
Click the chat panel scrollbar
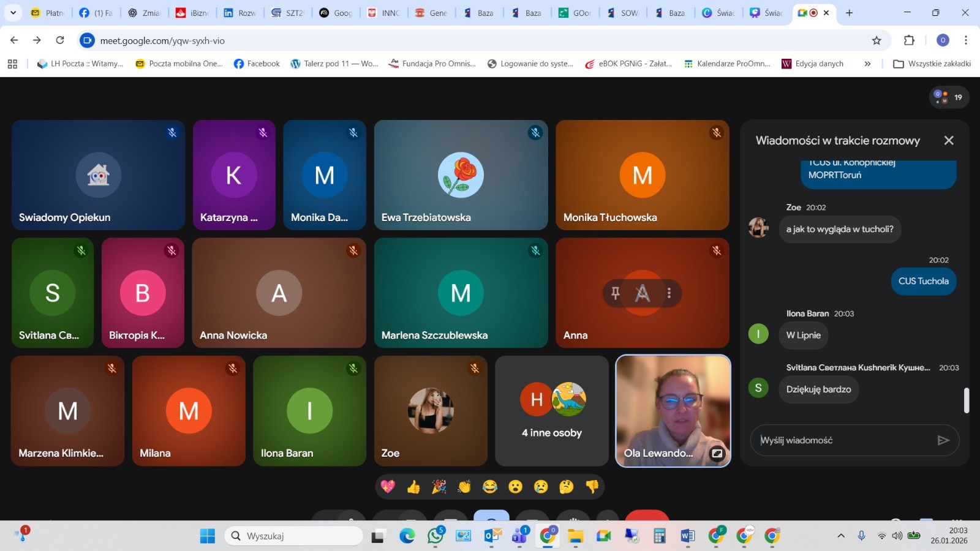point(967,400)
